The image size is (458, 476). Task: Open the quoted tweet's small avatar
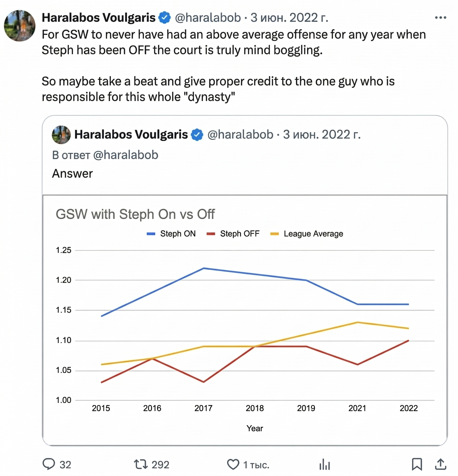(x=61, y=135)
